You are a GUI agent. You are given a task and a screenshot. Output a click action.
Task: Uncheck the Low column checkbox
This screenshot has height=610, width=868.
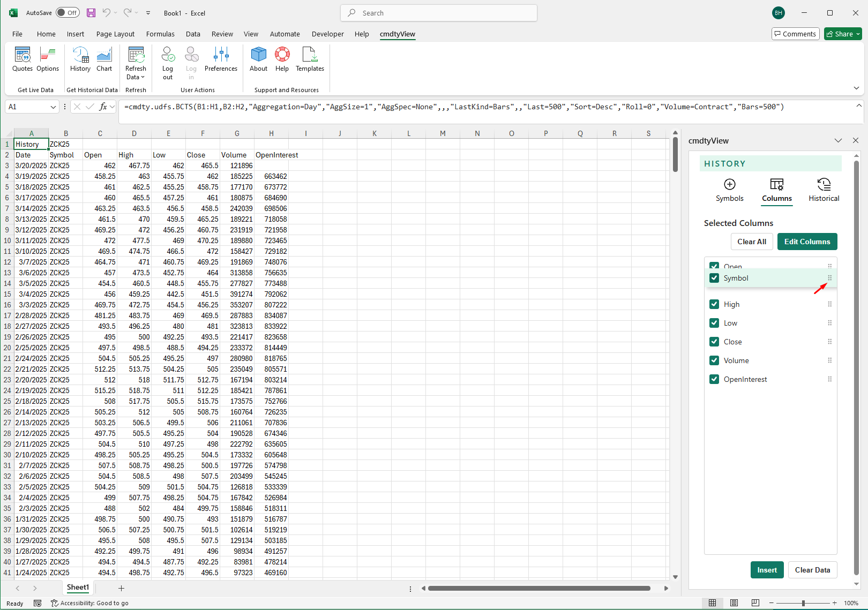pos(714,323)
